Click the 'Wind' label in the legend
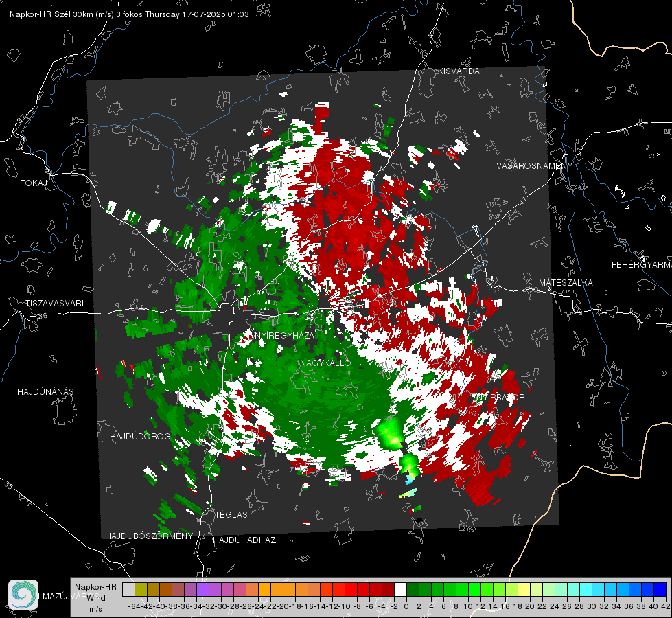 coord(96,598)
